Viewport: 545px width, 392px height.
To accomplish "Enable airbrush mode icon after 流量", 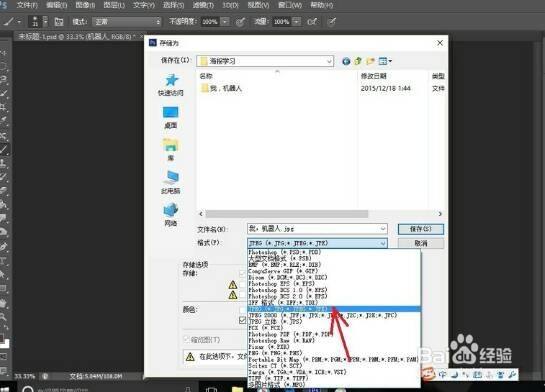I will [x=312, y=22].
